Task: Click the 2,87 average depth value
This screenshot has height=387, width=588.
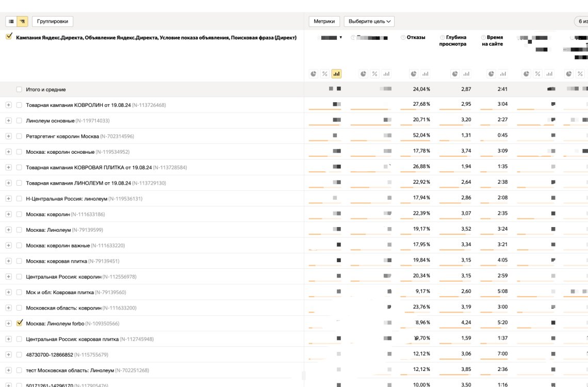Action: (x=466, y=89)
